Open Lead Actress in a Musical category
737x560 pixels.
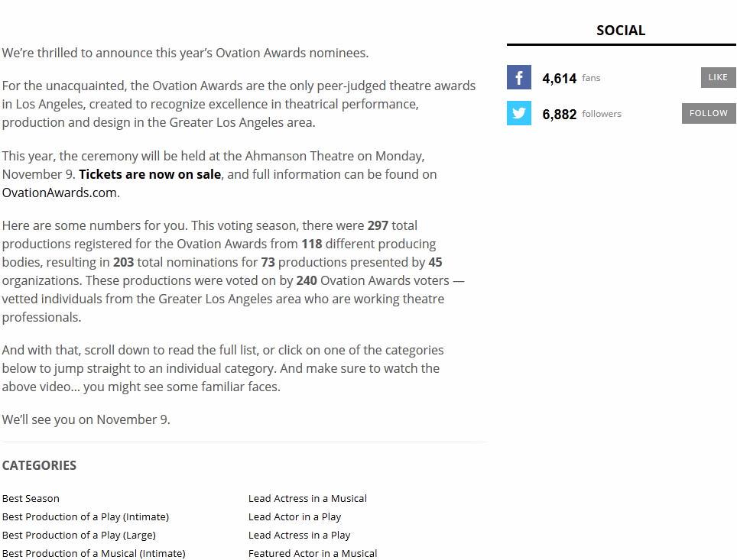tap(307, 498)
